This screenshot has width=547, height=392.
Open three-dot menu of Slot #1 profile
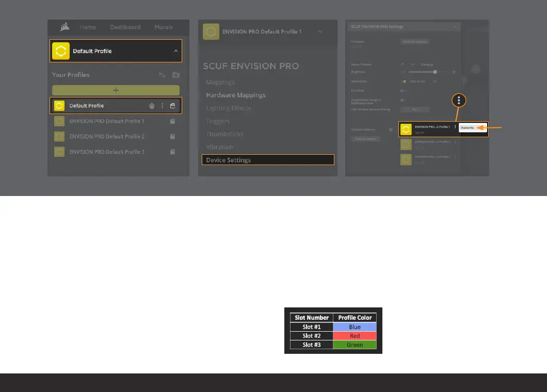pyautogui.click(x=455, y=127)
